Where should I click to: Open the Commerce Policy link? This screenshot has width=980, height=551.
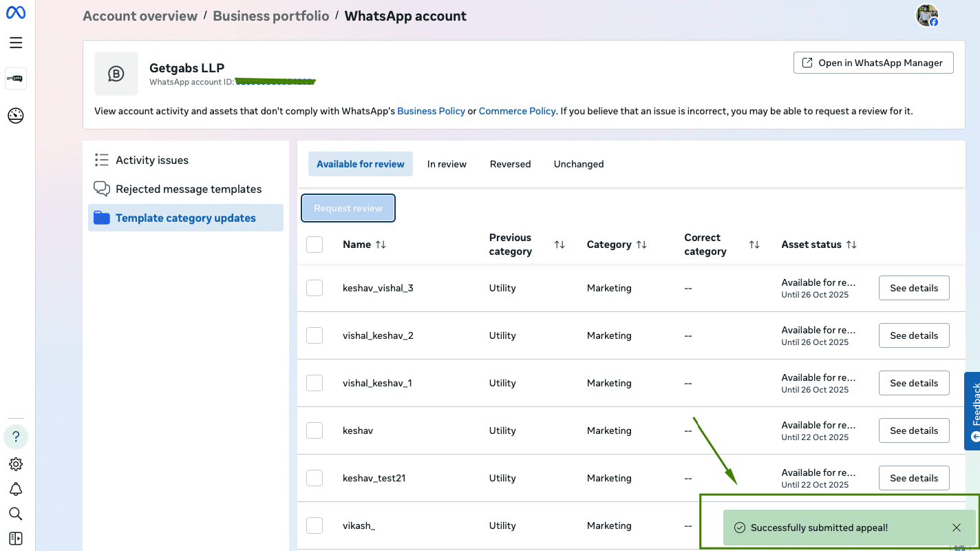[x=517, y=111]
